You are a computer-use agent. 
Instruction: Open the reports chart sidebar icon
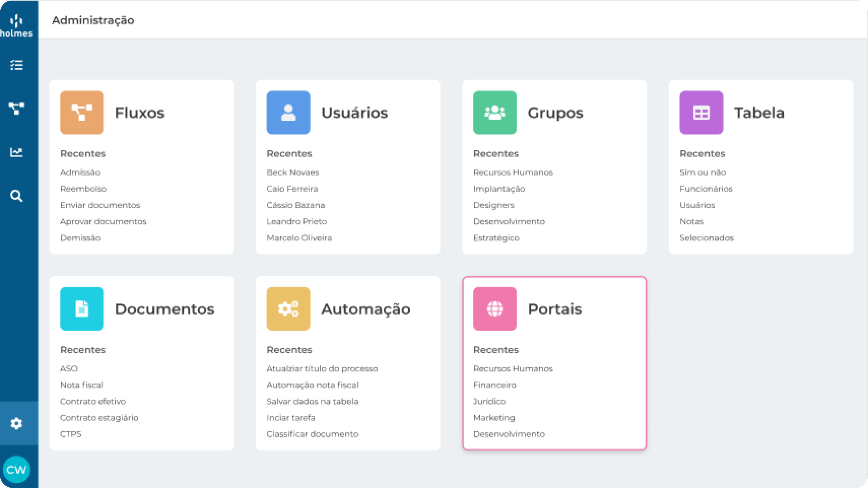[x=16, y=152]
